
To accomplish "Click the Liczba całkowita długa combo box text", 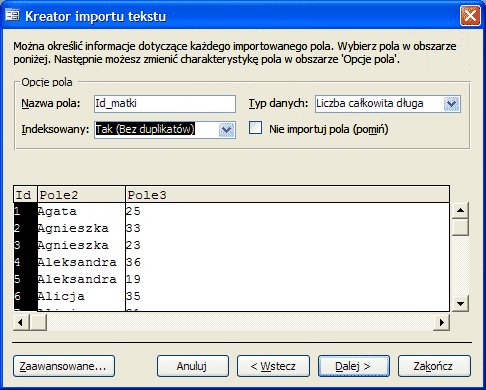I will click(370, 103).
